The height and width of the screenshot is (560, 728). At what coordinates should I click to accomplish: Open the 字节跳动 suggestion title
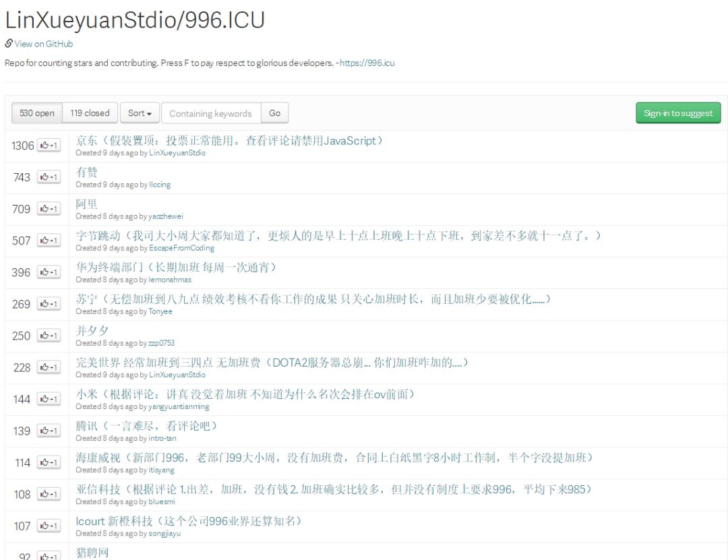338,236
